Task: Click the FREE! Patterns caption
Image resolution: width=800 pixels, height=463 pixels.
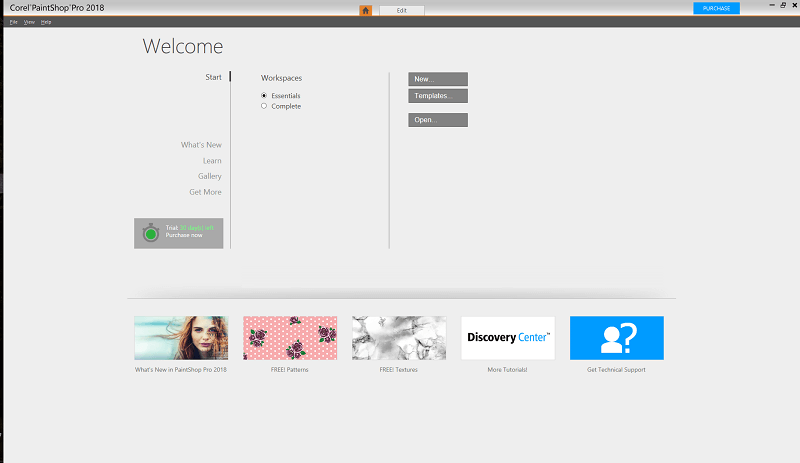Action: [289, 370]
